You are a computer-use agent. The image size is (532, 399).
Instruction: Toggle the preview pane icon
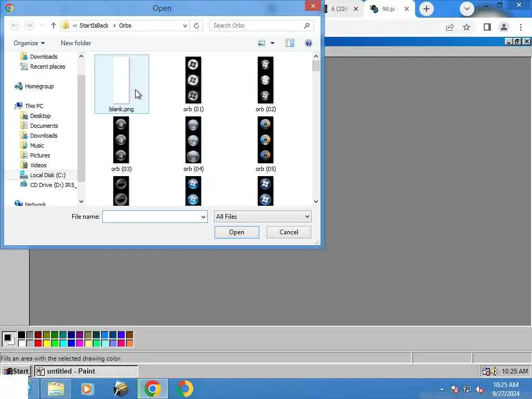(290, 43)
